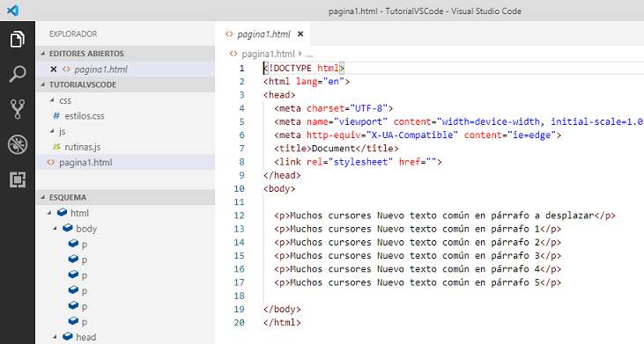Image resolution: width=644 pixels, height=344 pixels.
Task: Open estilos.css from the explorer
Action: tap(85, 116)
